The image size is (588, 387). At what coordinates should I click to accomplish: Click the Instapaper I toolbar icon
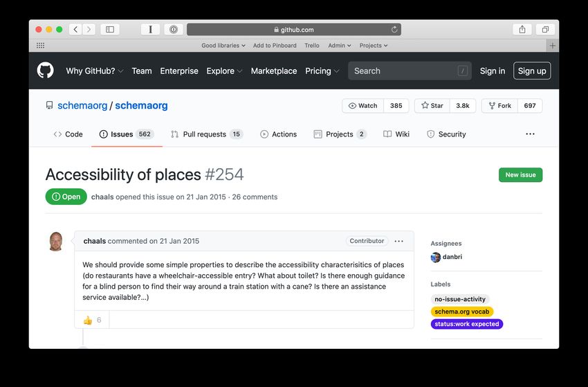pyautogui.click(x=150, y=29)
